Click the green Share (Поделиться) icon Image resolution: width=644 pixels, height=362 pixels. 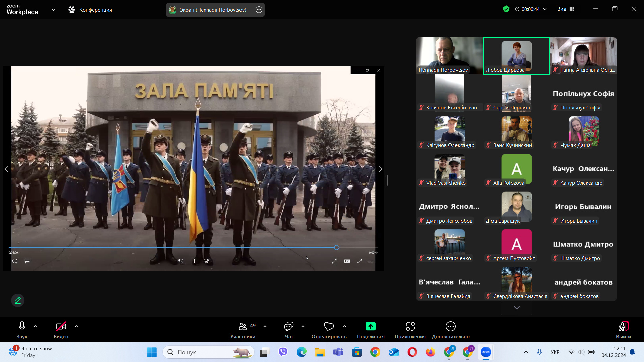tap(370, 326)
